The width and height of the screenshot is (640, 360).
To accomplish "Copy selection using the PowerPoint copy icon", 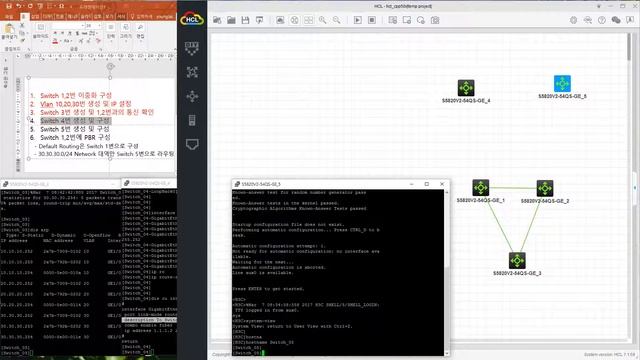I will (22, 33).
